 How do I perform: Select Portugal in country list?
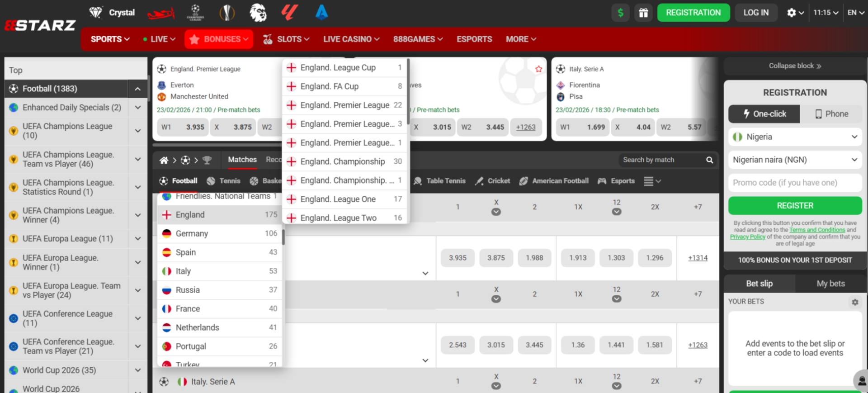pos(220,346)
